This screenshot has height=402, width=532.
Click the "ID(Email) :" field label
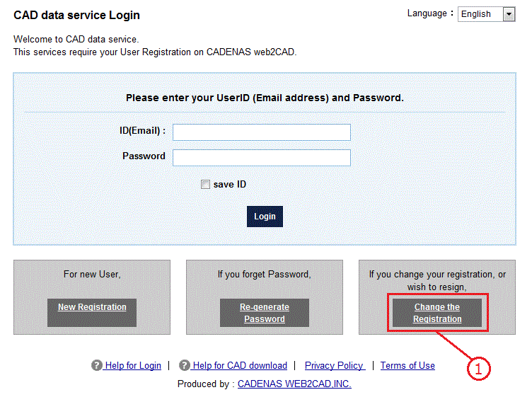click(x=142, y=131)
